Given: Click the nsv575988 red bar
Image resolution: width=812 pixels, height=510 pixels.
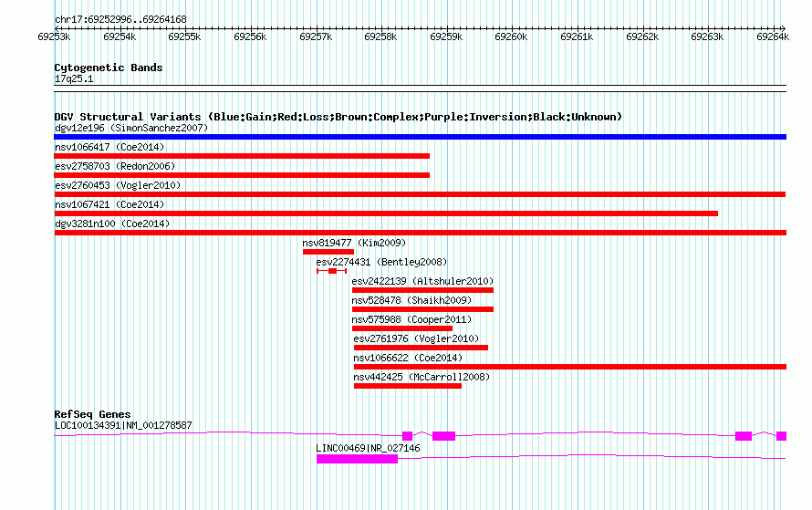Looking at the screenshot, I should point(401,328).
